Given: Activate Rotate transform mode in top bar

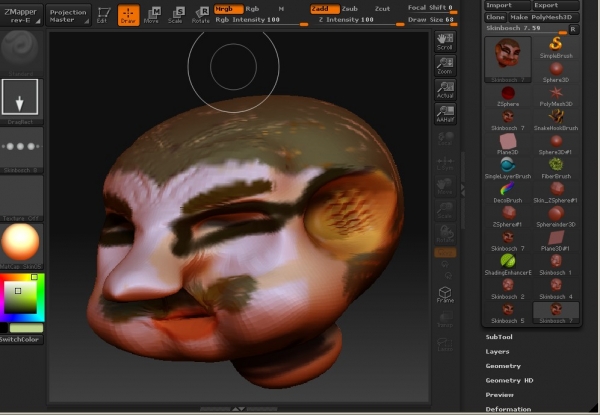Looking at the screenshot, I should (201, 15).
